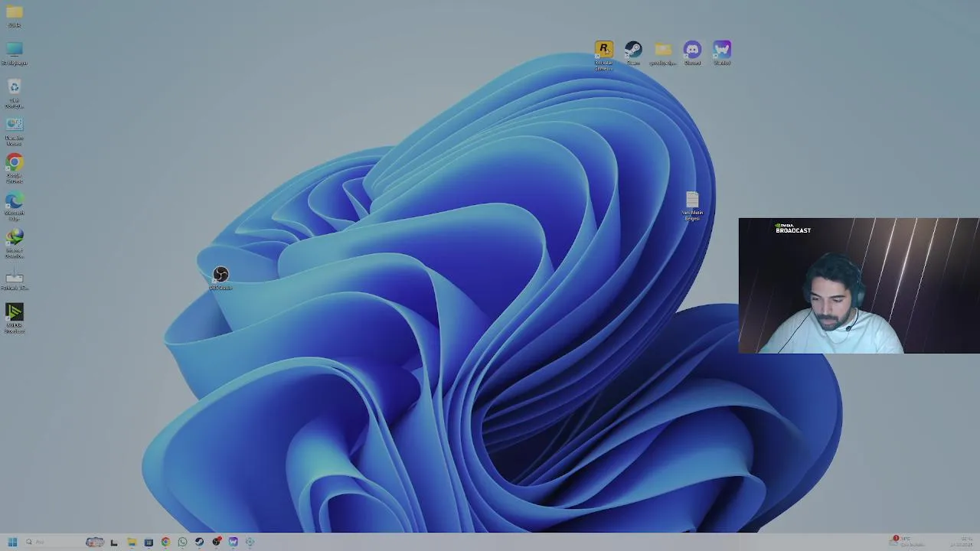Open File Explorer from the taskbar
Screen dimensions: 980x551
click(x=132, y=542)
